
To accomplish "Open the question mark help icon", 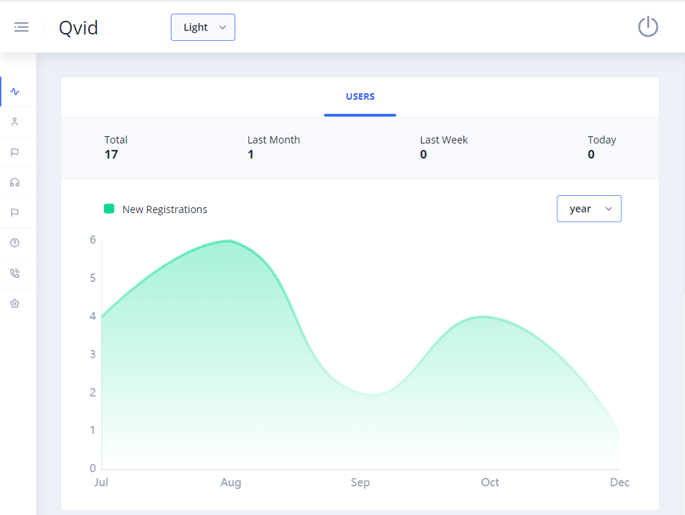I will pyautogui.click(x=15, y=243).
